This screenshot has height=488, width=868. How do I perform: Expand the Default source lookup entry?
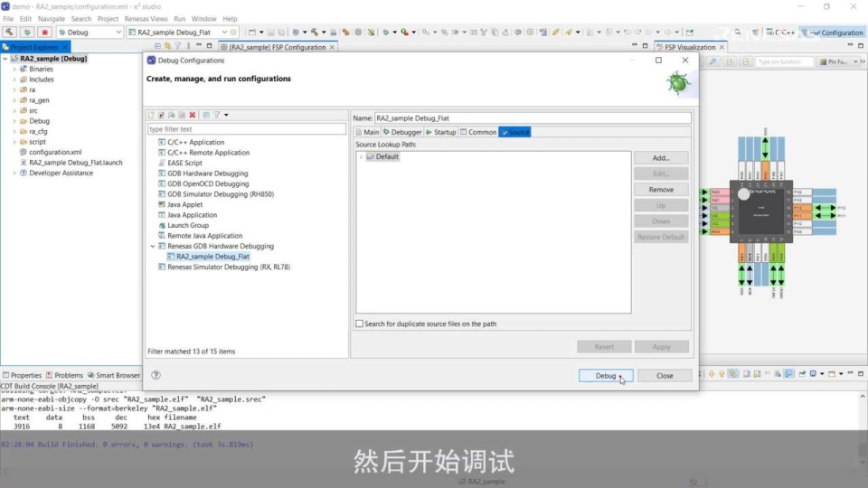click(x=361, y=157)
